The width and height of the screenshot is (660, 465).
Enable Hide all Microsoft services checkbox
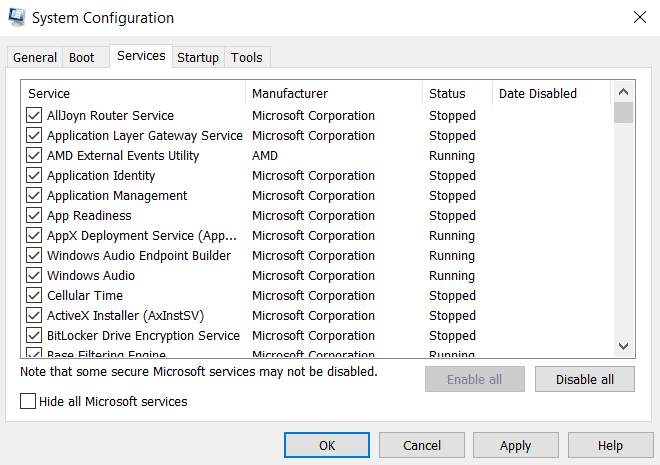click(x=28, y=402)
